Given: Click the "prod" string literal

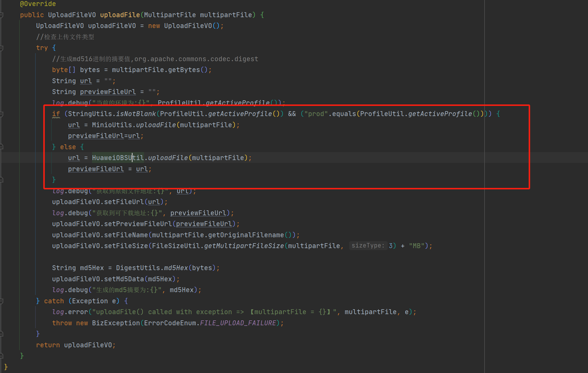Looking at the screenshot, I should 316,114.
